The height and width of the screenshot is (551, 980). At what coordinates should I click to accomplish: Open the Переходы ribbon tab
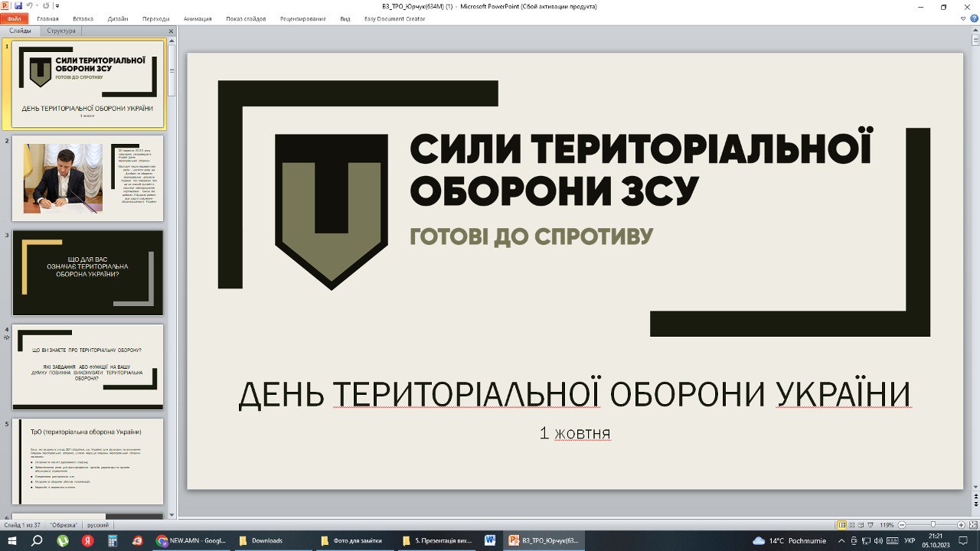[156, 18]
